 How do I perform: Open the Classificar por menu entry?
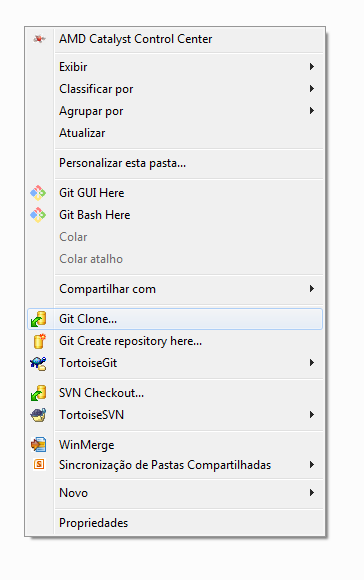tap(175, 89)
